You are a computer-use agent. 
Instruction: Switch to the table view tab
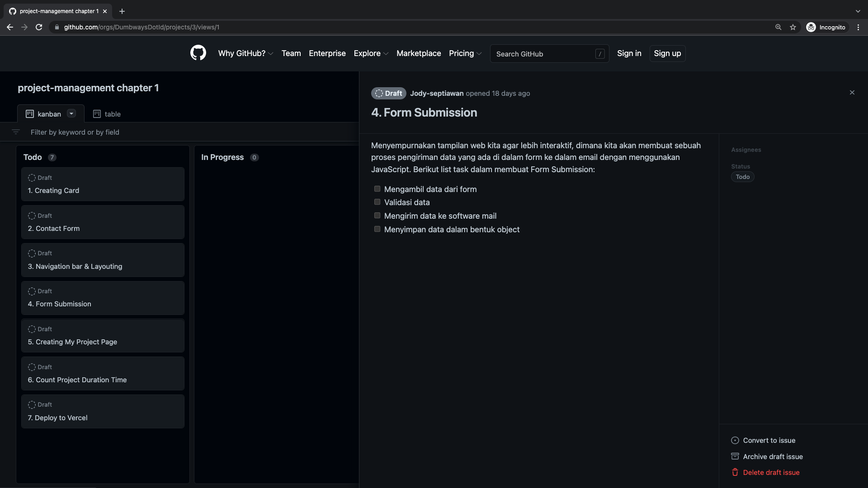point(107,114)
